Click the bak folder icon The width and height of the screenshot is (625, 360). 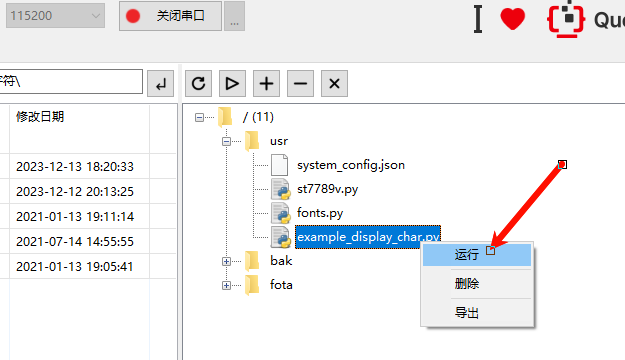click(x=252, y=261)
